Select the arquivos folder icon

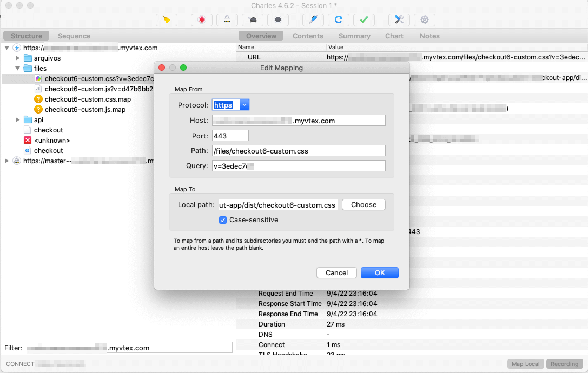click(x=28, y=58)
